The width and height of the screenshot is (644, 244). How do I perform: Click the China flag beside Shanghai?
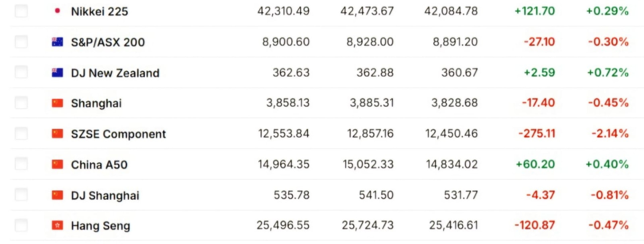pos(57,103)
